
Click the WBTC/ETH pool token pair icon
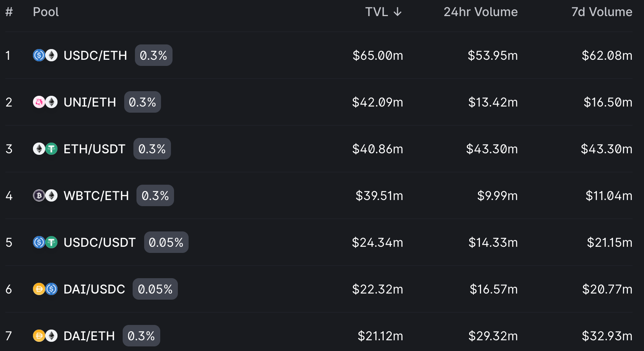tap(45, 196)
